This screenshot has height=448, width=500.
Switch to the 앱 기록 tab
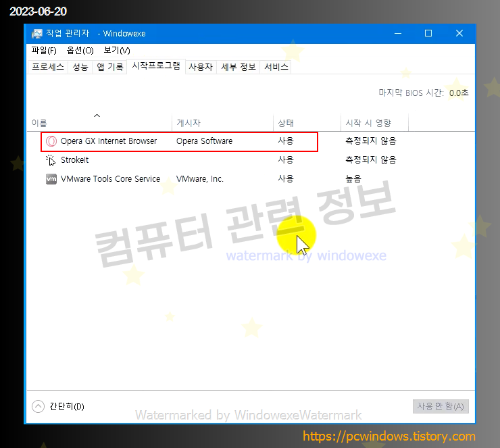[109, 67]
